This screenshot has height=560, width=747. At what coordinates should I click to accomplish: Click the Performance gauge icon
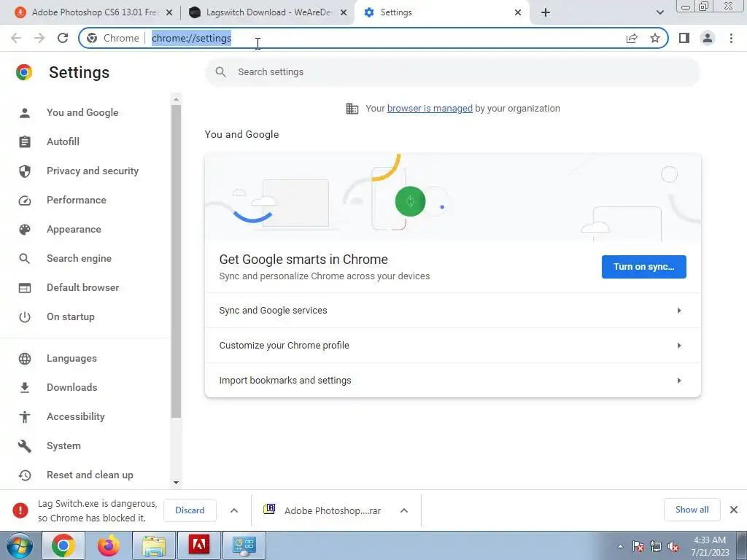point(25,201)
